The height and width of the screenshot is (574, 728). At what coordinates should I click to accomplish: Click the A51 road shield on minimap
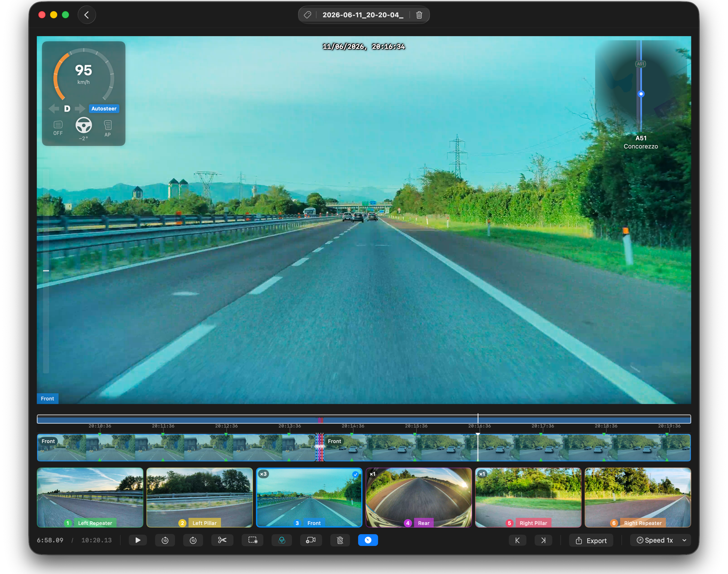[x=641, y=64]
